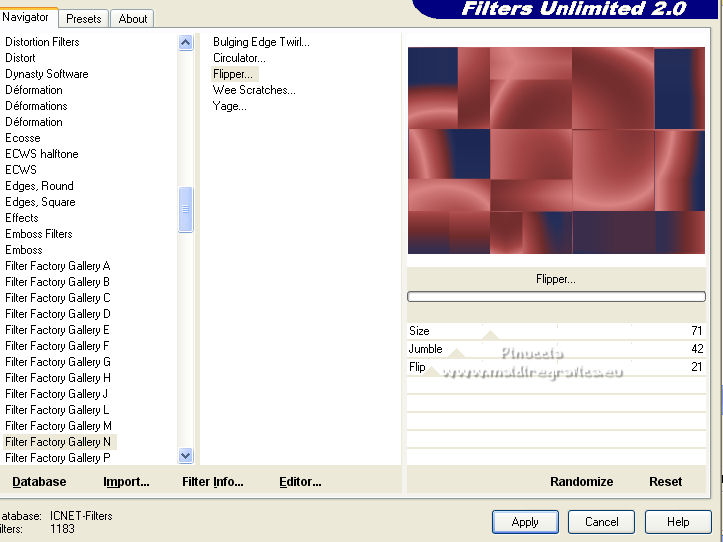Image resolution: width=723 pixels, height=542 pixels.
Task: Select the Effects category
Action: (x=22, y=218)
